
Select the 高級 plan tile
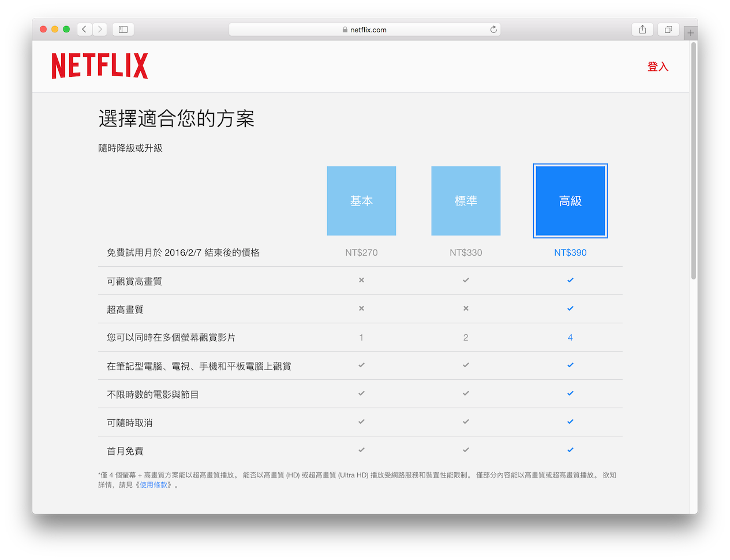(570, 201)
